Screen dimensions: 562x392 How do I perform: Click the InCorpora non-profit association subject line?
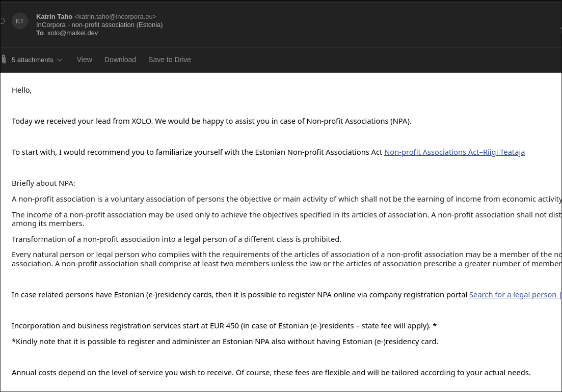99,25
